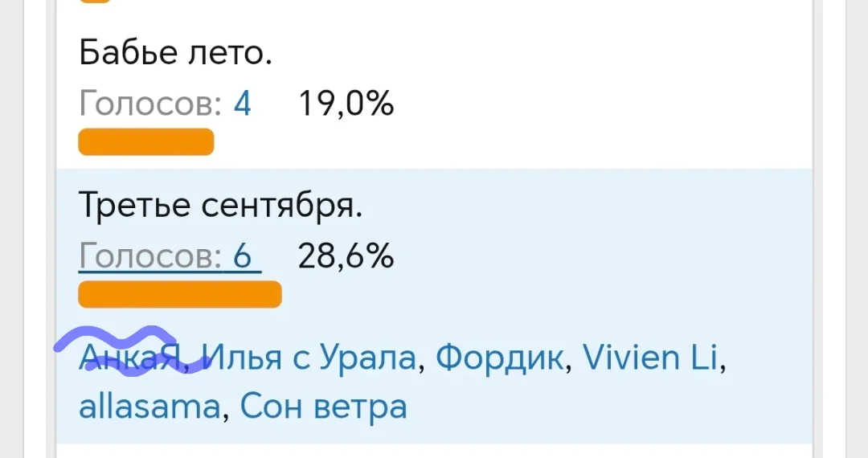Click the number 6 in Третье сентября votes
Screen dimensions: 868x458
click(242, 257)
